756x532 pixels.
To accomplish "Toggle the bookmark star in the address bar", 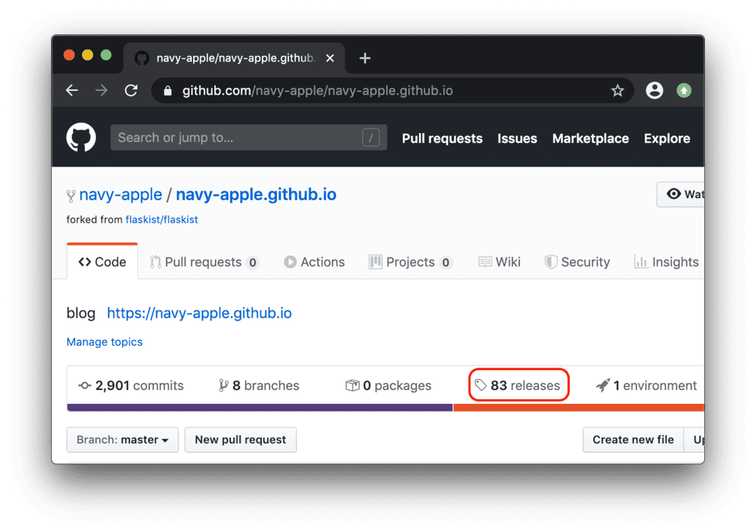I will (617, 90).
